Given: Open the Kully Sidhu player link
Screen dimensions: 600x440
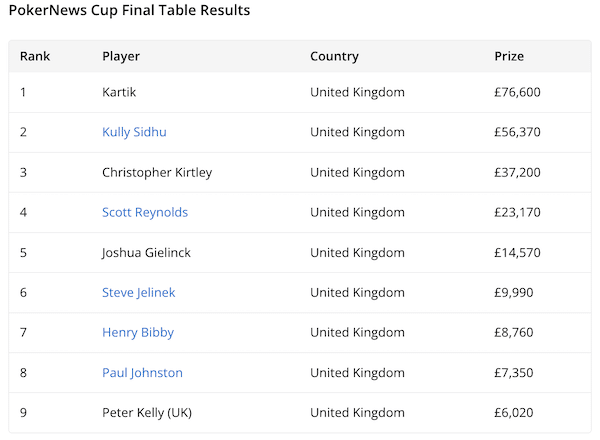Looking at the screenshot, I should (134, 132).
